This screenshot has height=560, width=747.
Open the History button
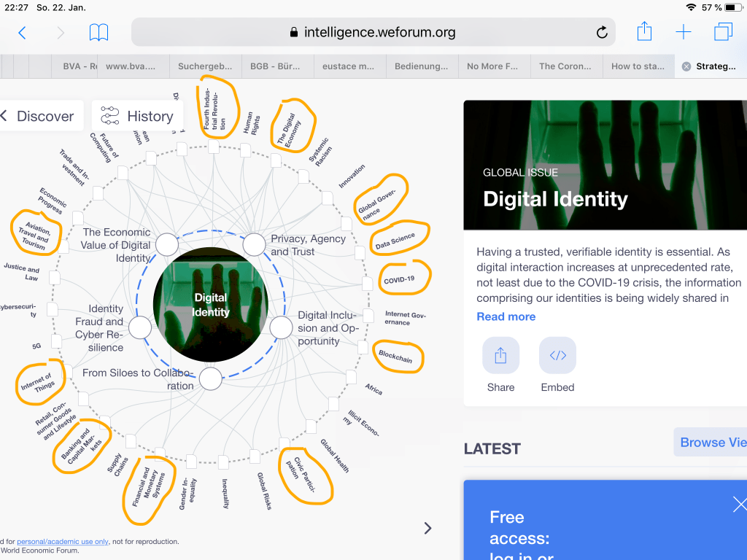tap(138, 116)
